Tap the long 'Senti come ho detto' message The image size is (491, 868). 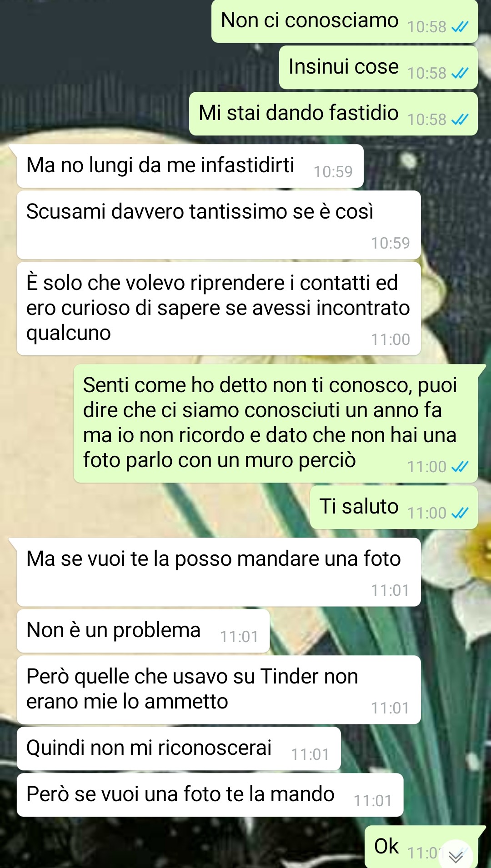pyautogui.click(x=276, y=423)
